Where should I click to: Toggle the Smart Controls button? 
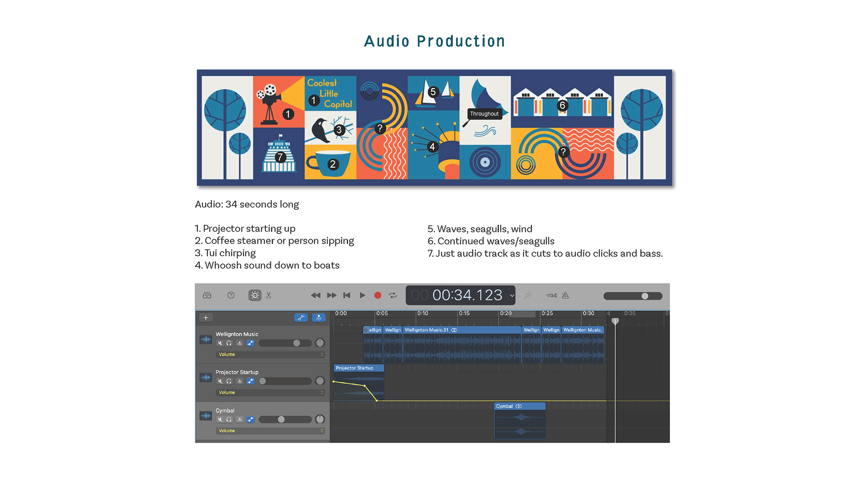click(x=255, y=296)
